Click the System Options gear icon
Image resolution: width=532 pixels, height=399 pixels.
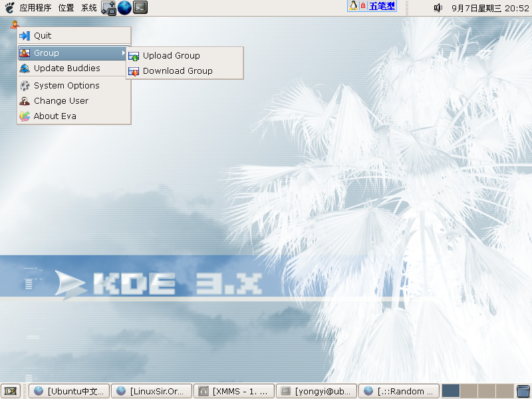(x=25, y=86)
